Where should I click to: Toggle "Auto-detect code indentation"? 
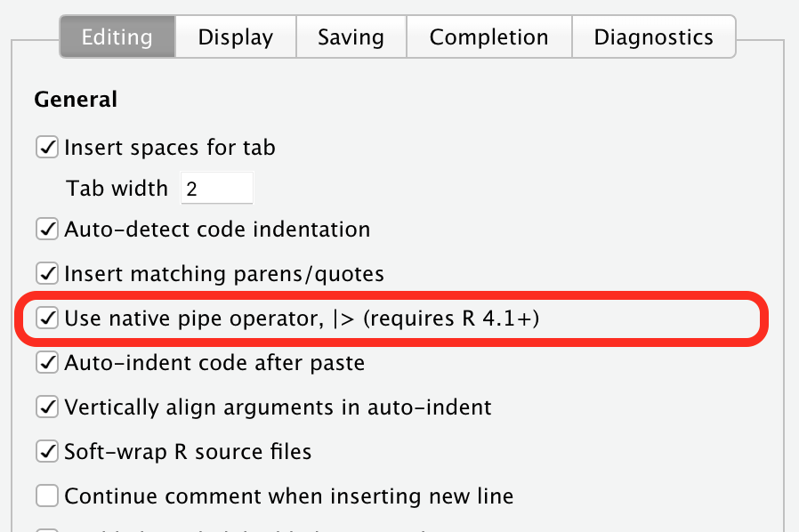(46, 229)
